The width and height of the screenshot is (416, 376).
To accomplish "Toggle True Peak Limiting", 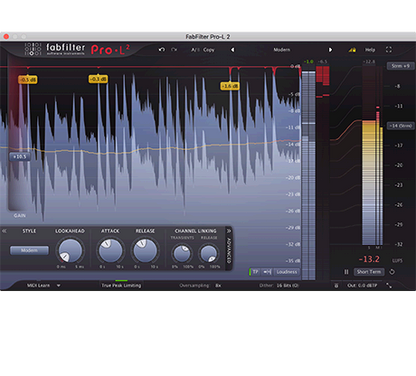I will click(x=121, y=285).
